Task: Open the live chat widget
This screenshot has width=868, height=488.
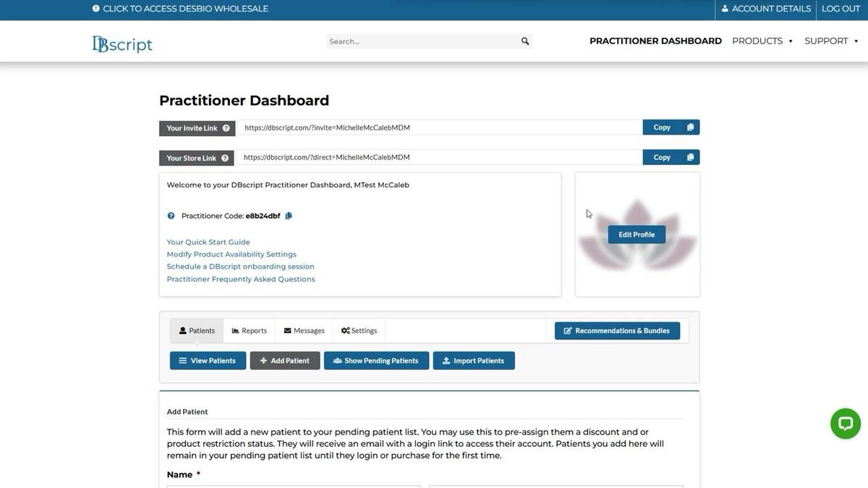Action: click(846, 424)
